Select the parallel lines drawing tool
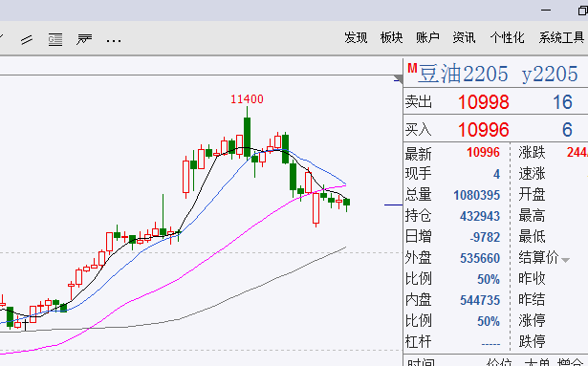The height and width of the screenshot is (366, 588). tap(27, 39)
